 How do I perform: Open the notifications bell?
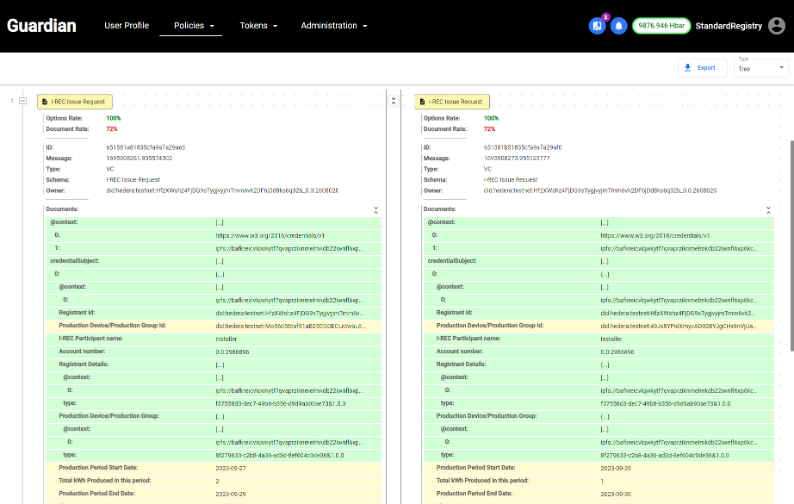[618, 26]
